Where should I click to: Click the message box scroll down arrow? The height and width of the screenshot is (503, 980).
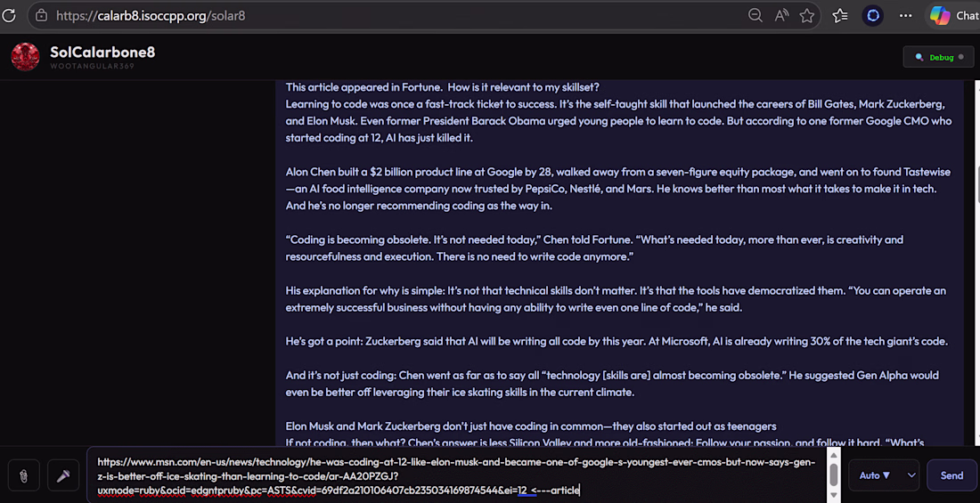coord(833,496)
